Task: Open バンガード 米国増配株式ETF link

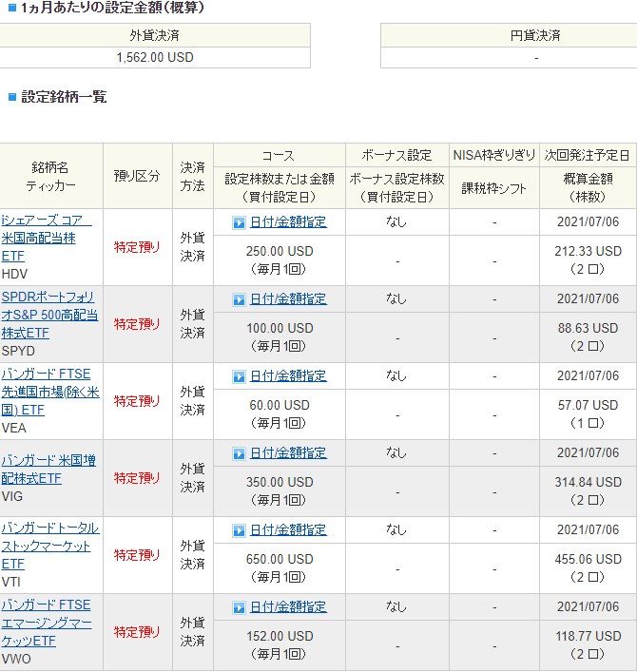Action: tap(48, 470)
